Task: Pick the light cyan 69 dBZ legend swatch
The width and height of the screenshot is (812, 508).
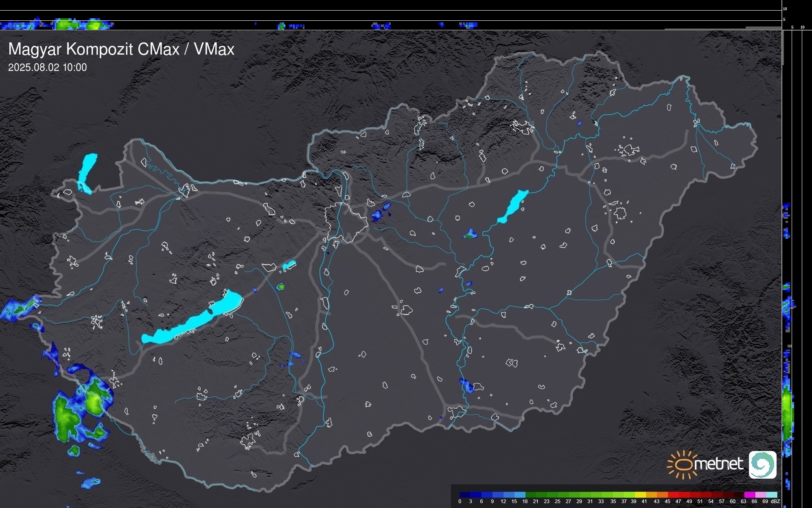Action: coord(771,495)
